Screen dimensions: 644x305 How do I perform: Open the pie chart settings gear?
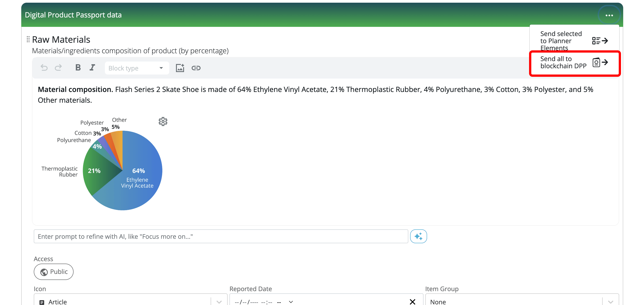pyautogui.click(x=163, y=121)
